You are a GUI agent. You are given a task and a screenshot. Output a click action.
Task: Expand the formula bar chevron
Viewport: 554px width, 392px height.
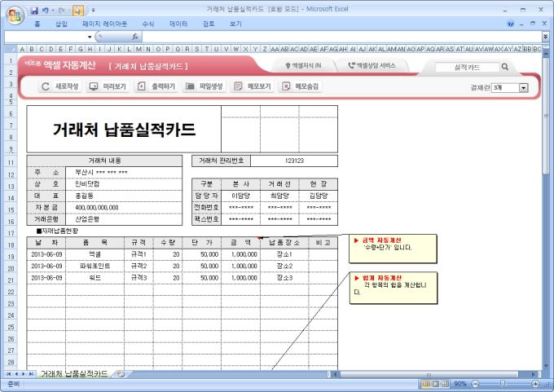click(546, 37)
